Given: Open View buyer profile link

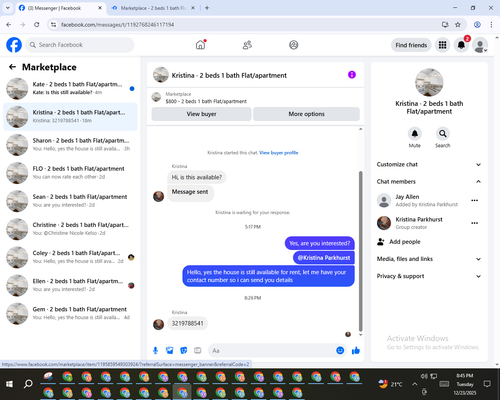Looking at the screenshot, I should (x=279, y=153).
